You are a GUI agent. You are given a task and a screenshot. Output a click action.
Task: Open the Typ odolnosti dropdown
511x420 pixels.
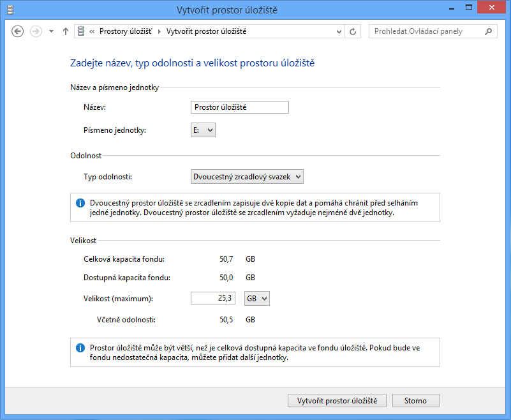[x=247, y=176]
